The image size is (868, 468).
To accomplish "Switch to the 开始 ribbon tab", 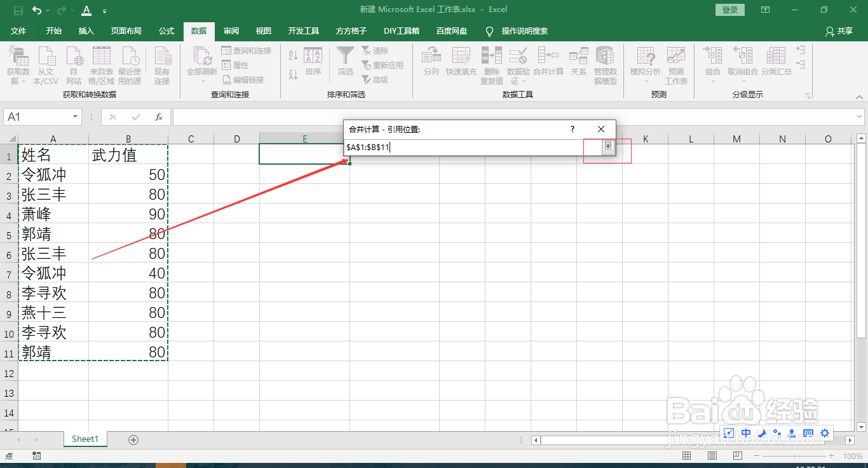I will tap(53, 31).
